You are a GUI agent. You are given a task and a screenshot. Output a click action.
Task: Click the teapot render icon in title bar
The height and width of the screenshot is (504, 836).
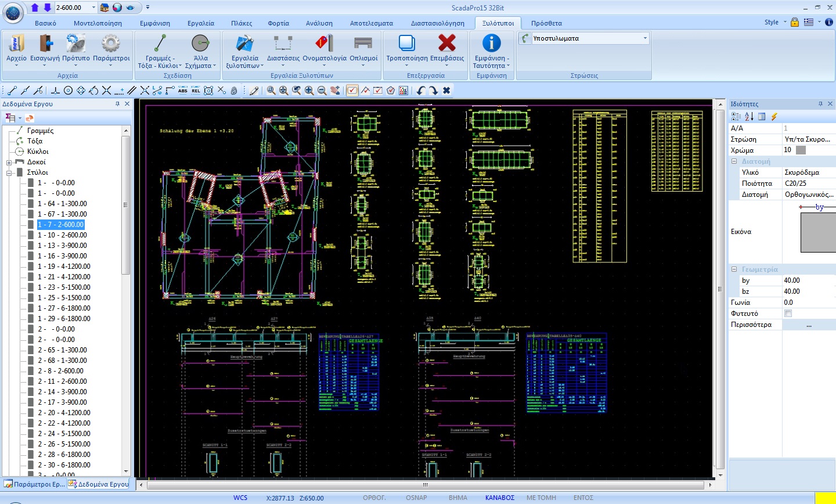[x=131, y=8]
